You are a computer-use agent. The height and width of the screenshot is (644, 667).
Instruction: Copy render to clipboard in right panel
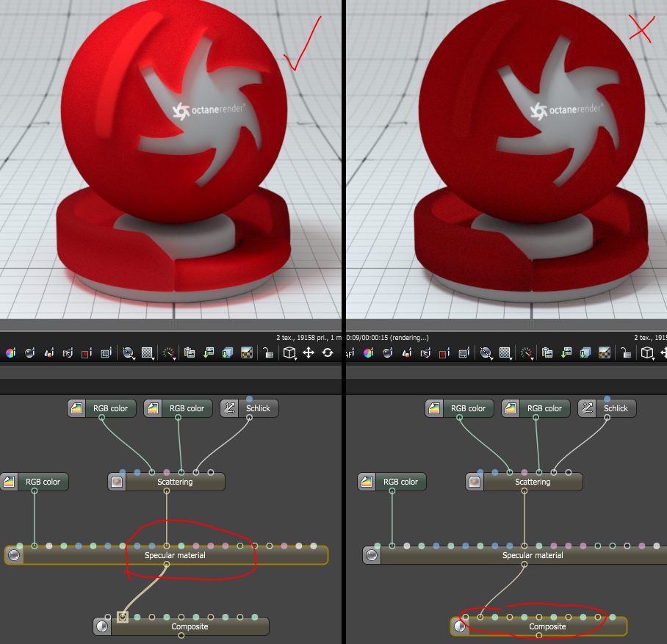click(547, 352)
